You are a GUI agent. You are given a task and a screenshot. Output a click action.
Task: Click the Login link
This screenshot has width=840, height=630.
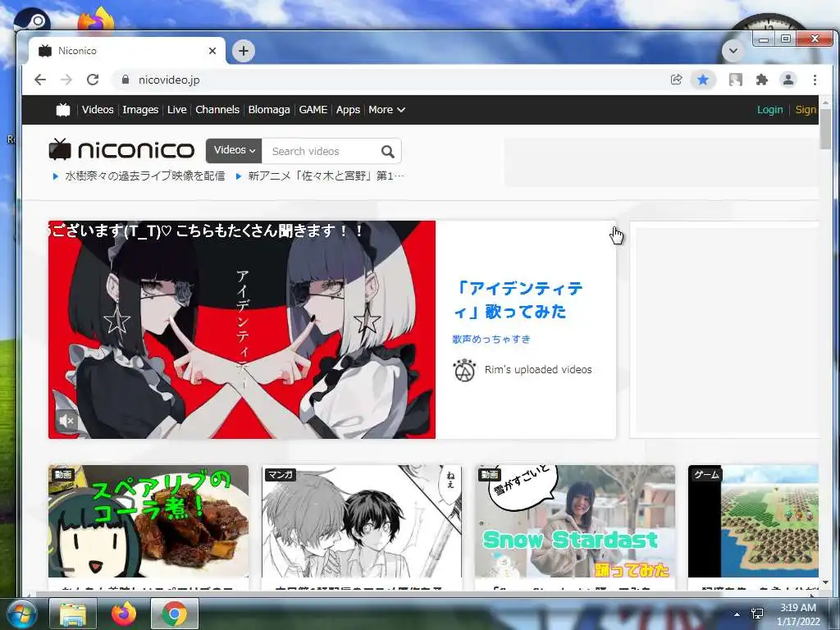(769, 110)
